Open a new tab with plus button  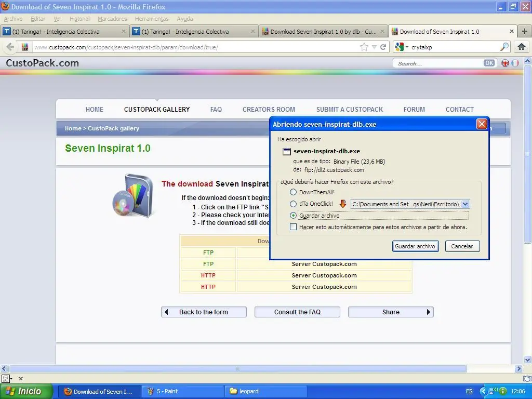click(x=524, y=31)
